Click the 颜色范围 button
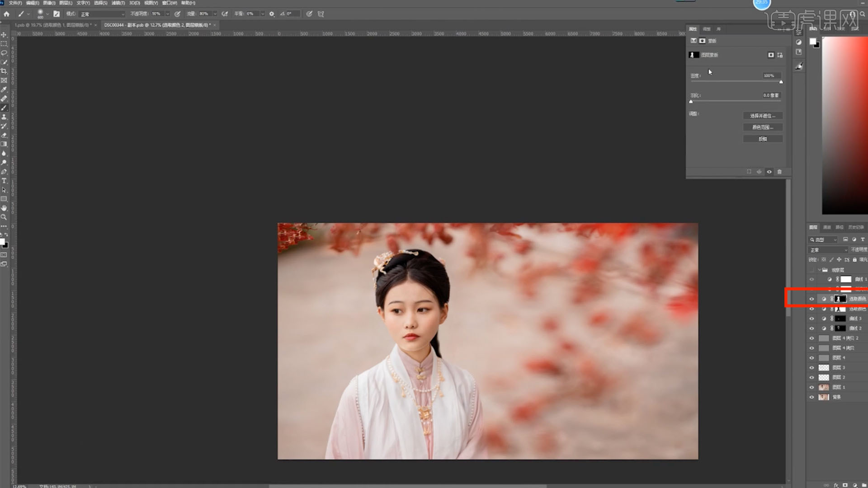The height and width of the screenshot is (488, 868). click(762, 127)
